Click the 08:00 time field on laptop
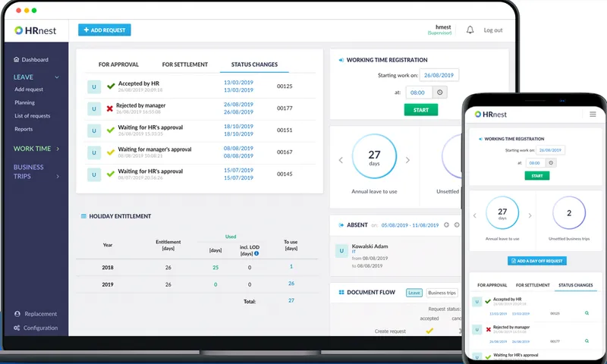The height and width of the screenshot is (364, 607). [419, 93]
